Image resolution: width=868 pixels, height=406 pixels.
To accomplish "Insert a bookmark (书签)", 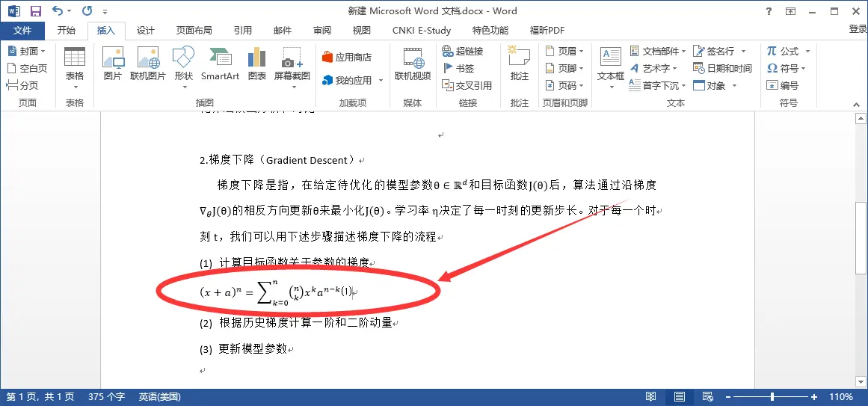I will [458, 68].
